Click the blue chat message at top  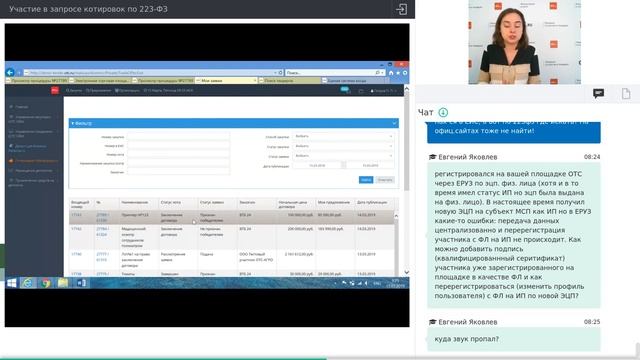pyautogui.click(x=514, y=132)
